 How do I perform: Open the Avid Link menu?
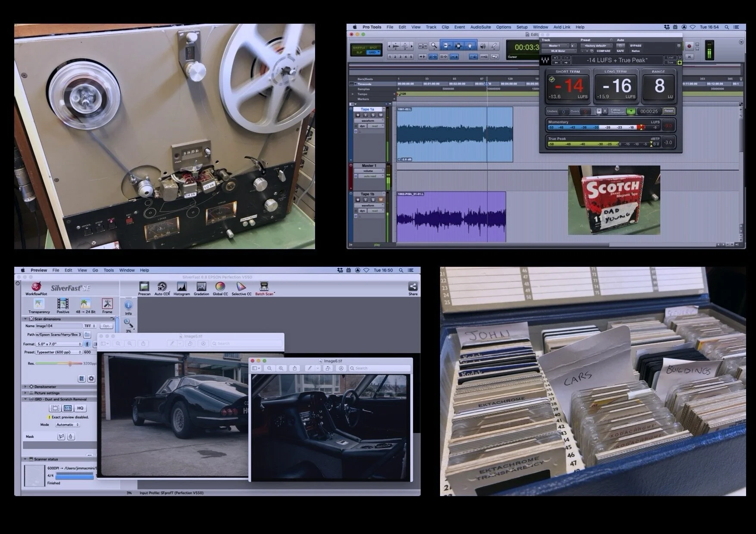[x=562, y=27]
